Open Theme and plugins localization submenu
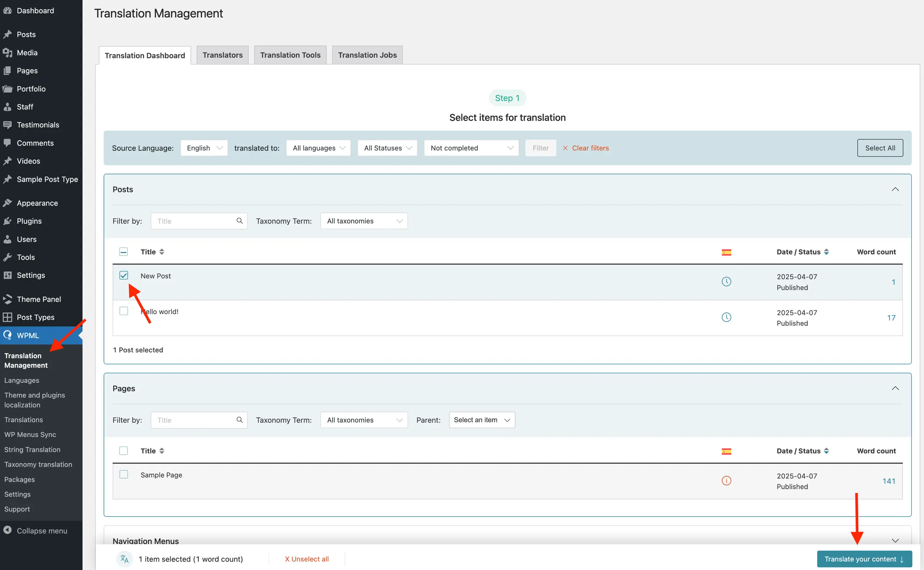The image size is (924, 570). click(34, 400)
